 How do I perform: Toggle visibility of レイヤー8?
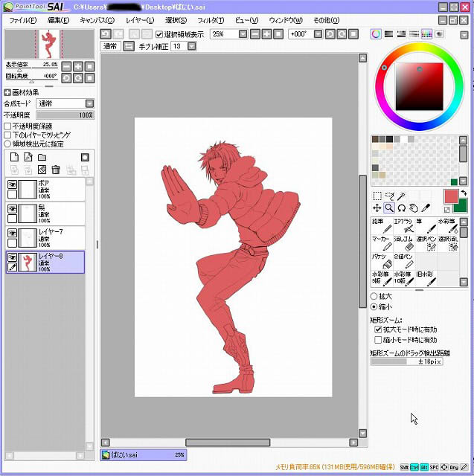click(x=12, y=257)
